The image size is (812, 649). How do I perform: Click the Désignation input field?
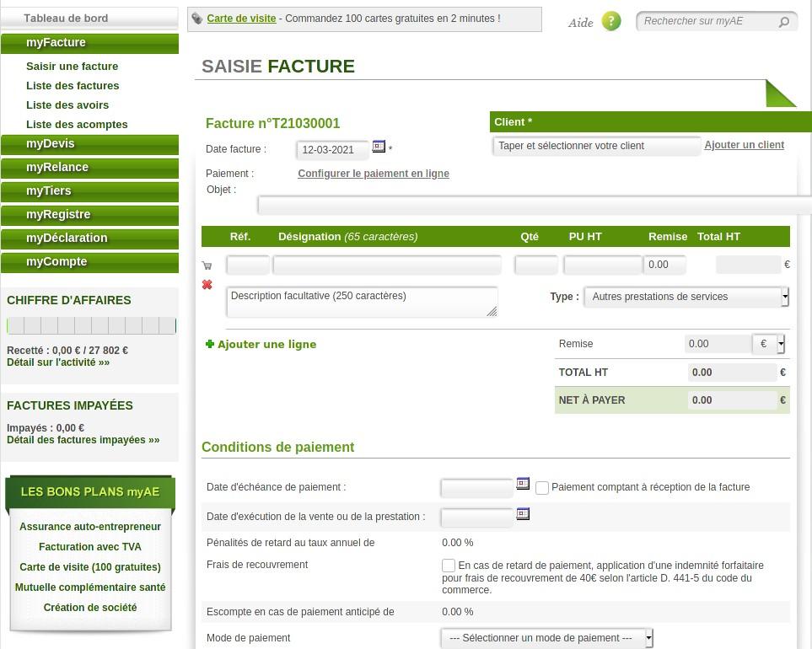click(x=387, y=265)
